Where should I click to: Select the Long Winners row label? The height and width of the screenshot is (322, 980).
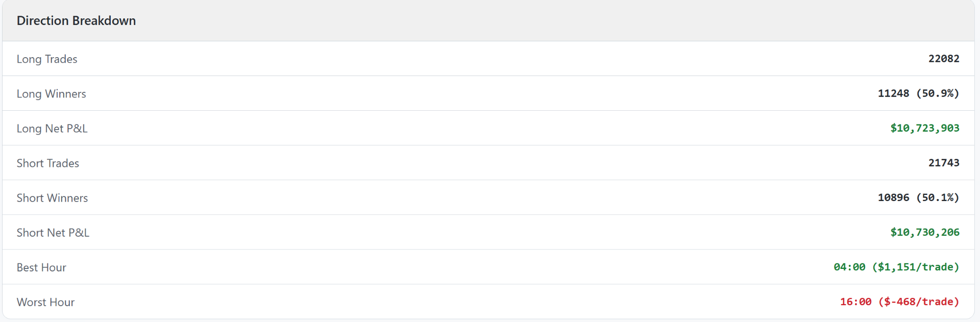click(x=51, y=94)
